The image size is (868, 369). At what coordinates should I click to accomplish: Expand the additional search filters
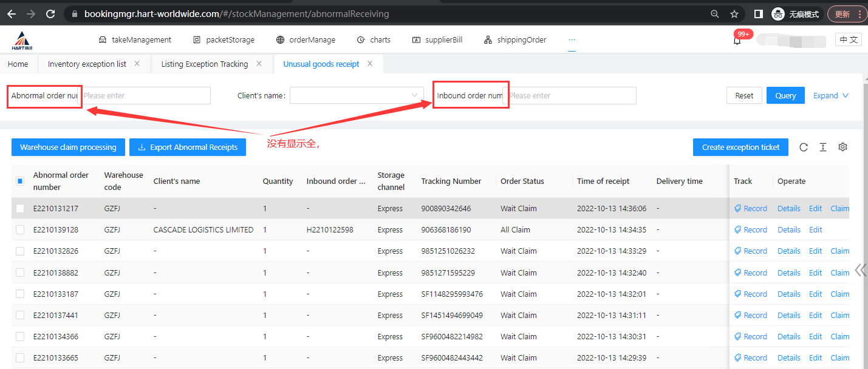pyautogui.click(x=830, y=95)
